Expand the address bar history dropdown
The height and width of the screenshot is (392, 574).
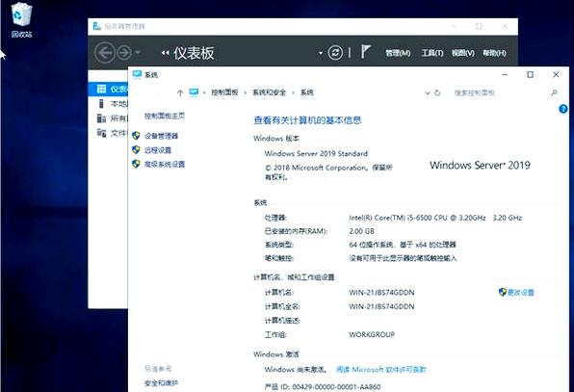click(x=428, y=93)
